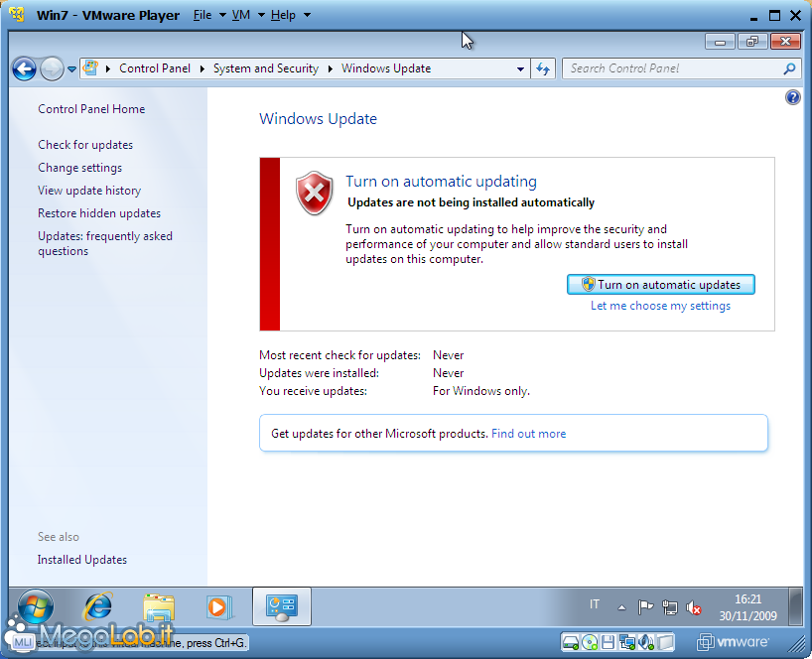This screenshot has width=812, height=659.
Task: Click the last grey VMware device icon
Action: pos(665,643)
